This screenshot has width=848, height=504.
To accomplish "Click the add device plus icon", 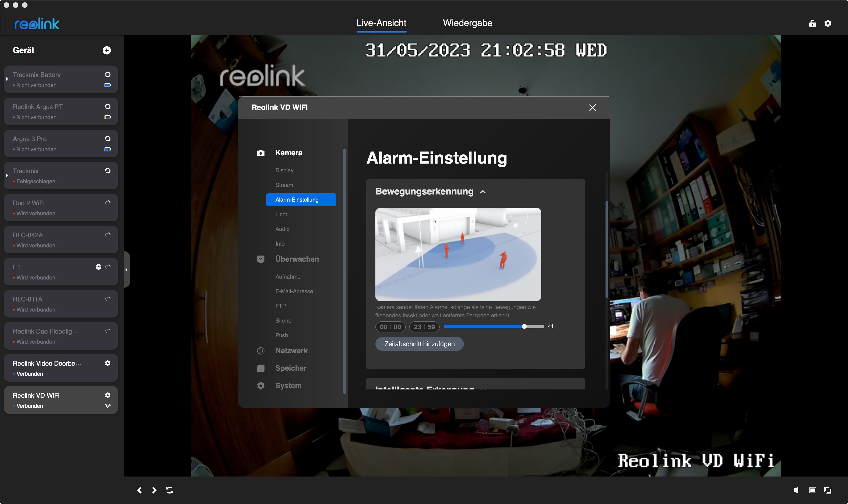I will pos(107,50).
